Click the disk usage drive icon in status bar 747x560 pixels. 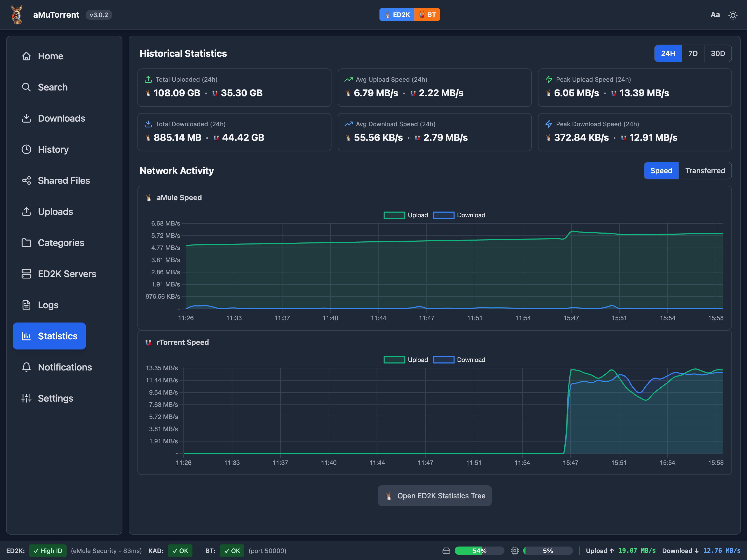446,551
